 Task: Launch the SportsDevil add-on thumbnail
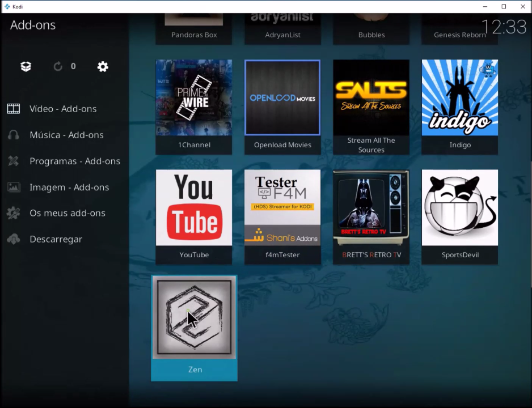pos(460,207)
